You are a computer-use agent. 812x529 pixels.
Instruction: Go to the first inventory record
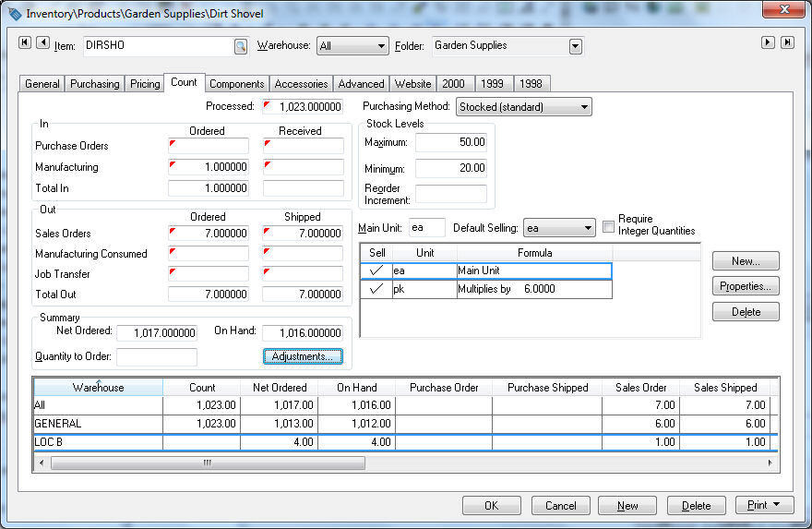click(x=24, y=42)
